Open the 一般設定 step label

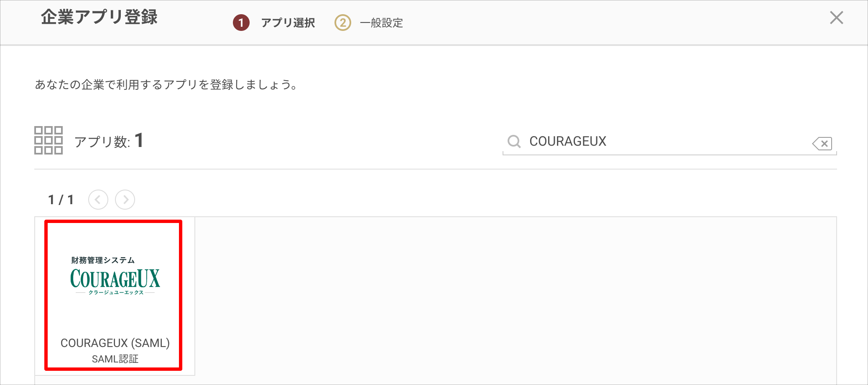[381, 23]
